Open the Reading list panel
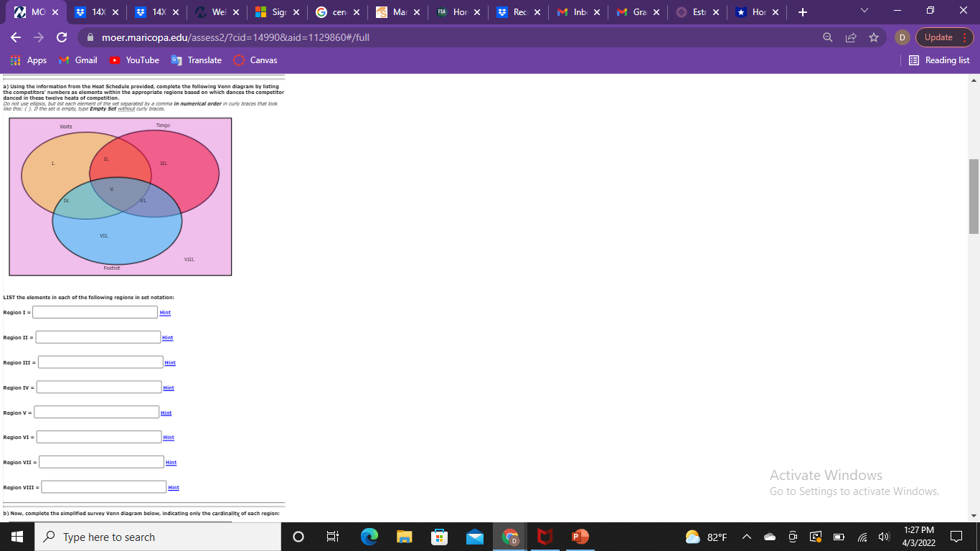The width and height of the screenshot is (980, 551). click(x=939, y=60)
